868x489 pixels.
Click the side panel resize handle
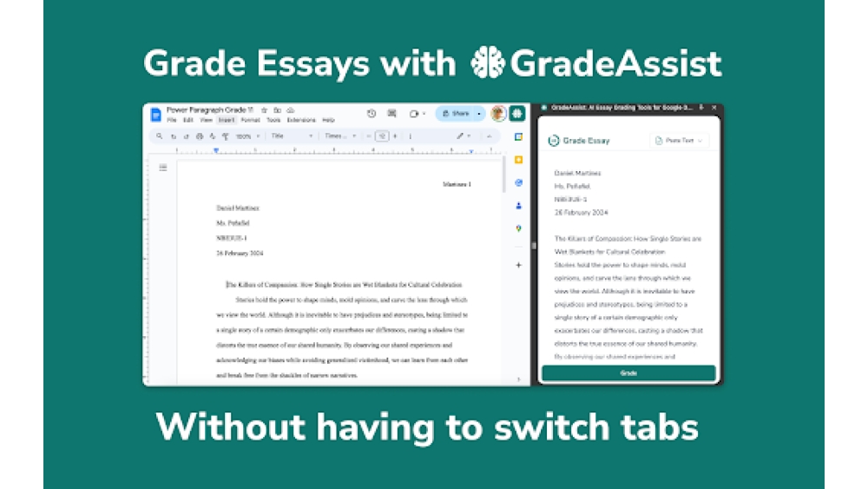coord(534,245)
